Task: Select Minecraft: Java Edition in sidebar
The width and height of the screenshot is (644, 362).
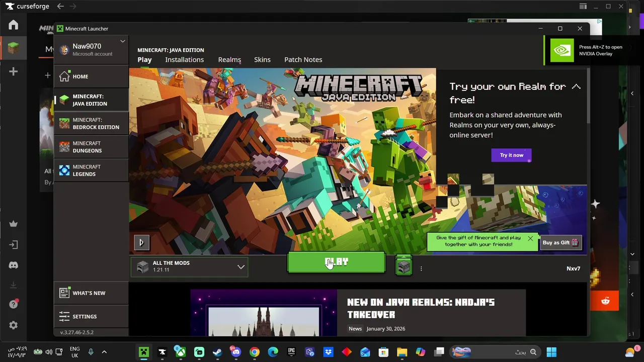Action: (91, 100)
